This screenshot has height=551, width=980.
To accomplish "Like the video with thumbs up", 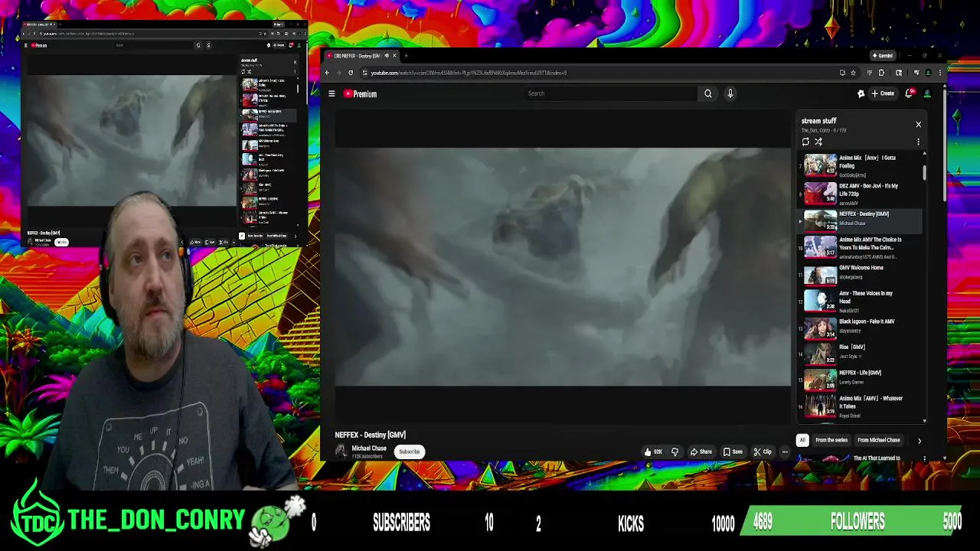I will 654,452.
